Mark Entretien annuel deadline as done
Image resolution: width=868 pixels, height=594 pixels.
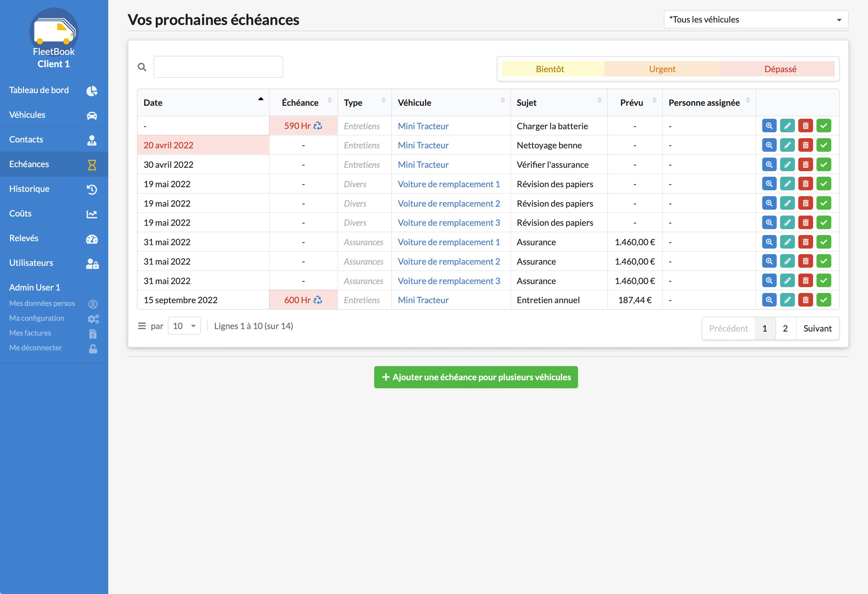pyautogui.click(x=824, y=300)
